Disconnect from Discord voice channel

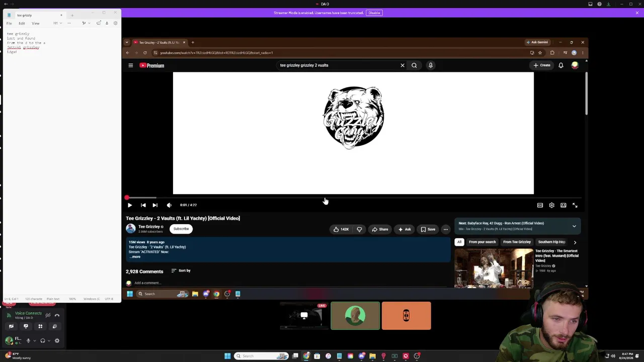tap(57, 316)
